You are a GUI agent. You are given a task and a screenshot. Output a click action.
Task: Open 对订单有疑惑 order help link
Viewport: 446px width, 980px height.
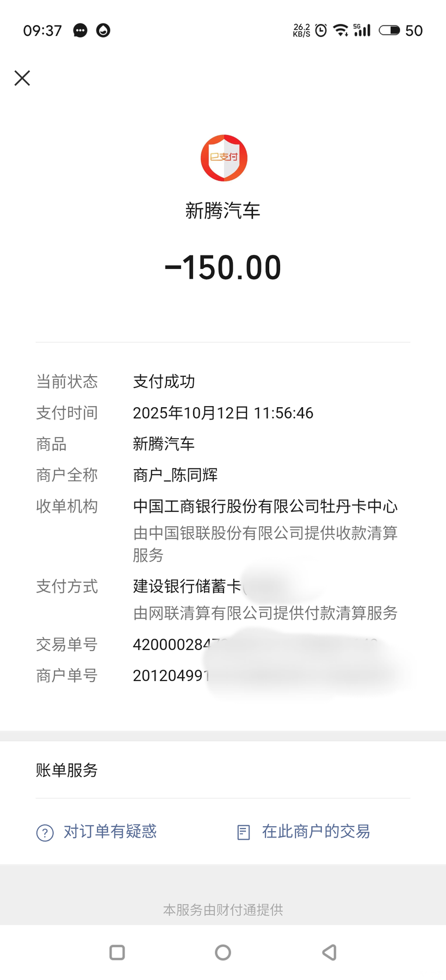[x=110, y=831]
